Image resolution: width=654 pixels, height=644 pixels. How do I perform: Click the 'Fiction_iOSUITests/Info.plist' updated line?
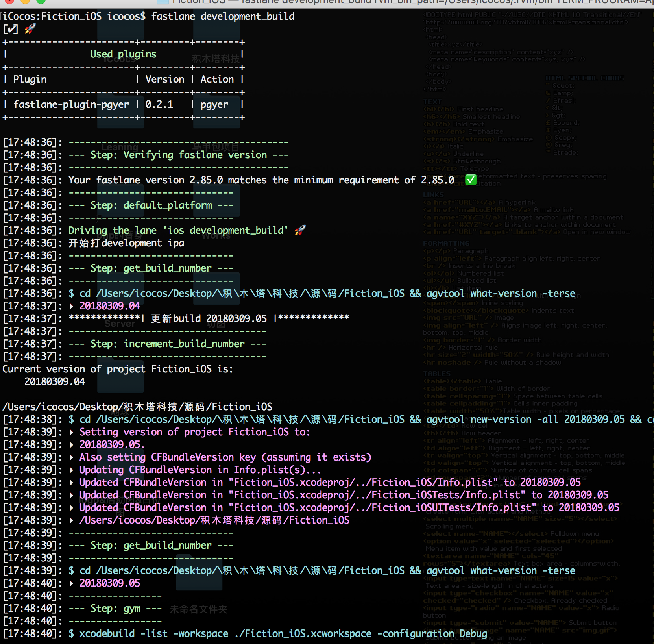click(349, 508)
